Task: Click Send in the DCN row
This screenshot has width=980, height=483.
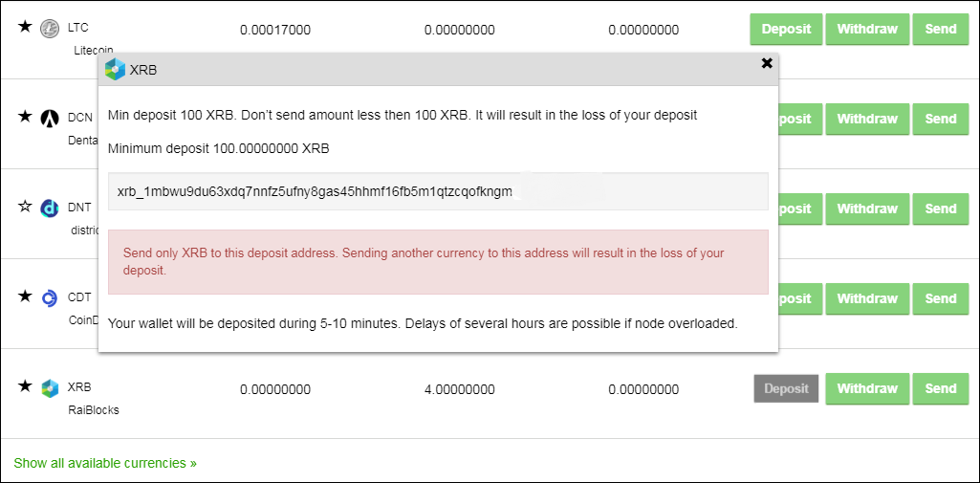Action: point(941,119)
